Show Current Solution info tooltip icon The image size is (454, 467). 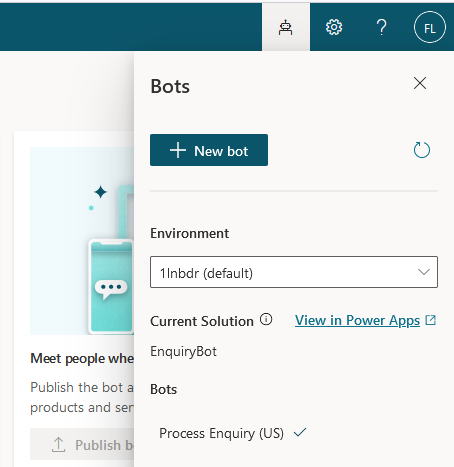tap(266, 319)
